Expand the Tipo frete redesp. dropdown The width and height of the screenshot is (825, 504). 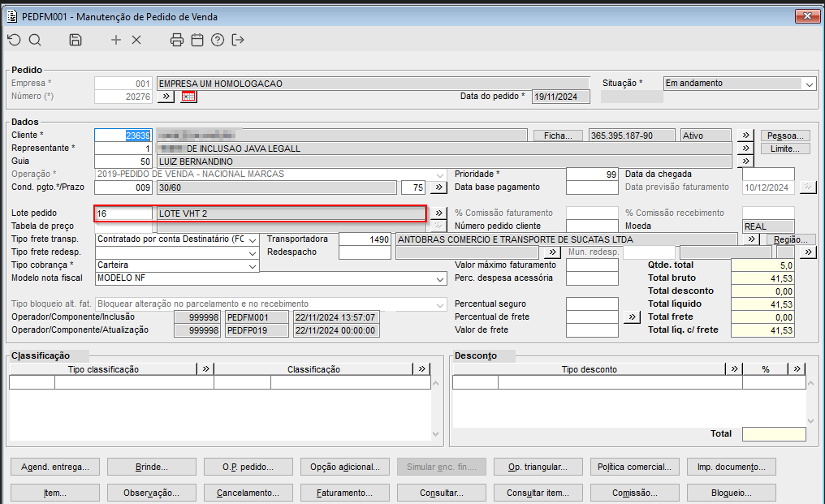(x=253, y=253)
